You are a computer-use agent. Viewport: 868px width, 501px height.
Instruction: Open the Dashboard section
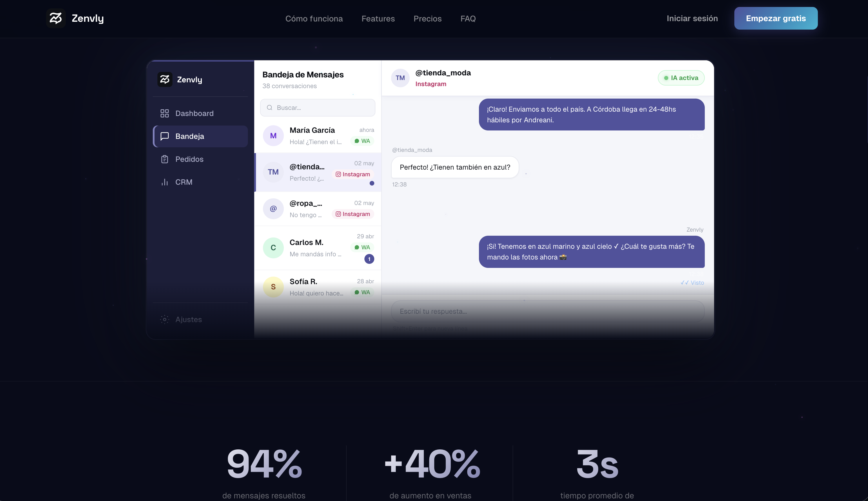(x=200, y=113)
